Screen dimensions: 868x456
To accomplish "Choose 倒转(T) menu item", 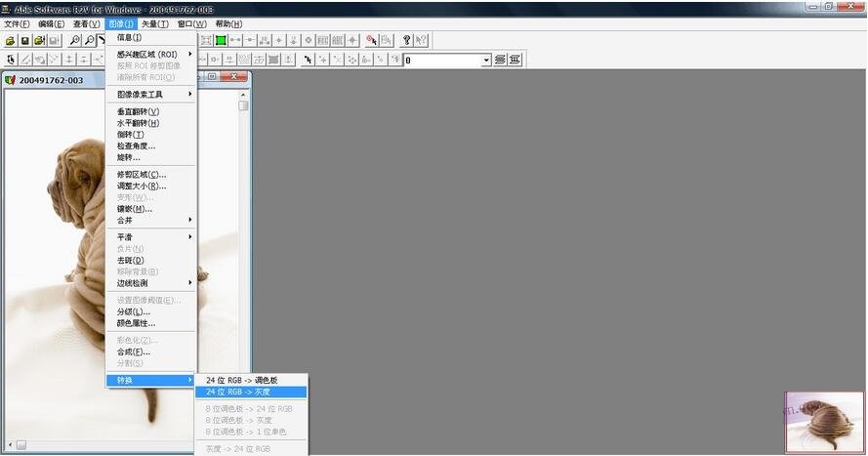I will [x=150, y=135].
